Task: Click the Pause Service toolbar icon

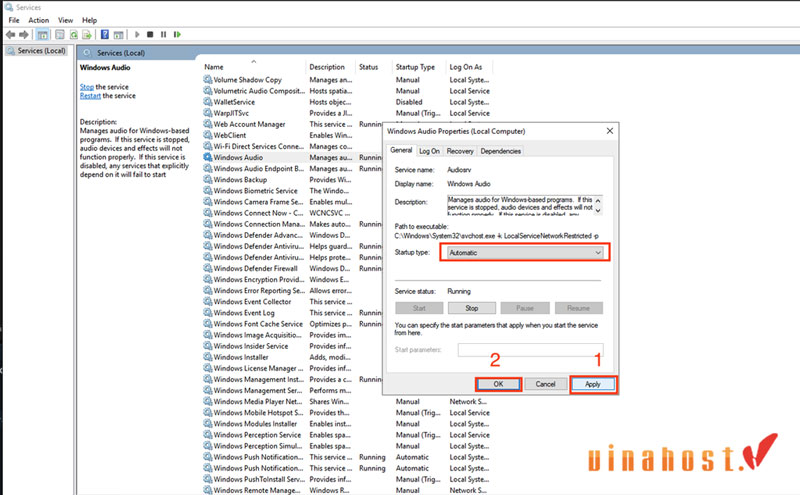Action: pos(163,35)
